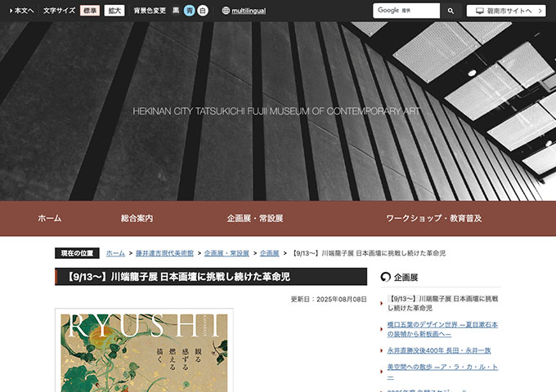The width and height of the screenshot is (556, 392).
Task: Expand ワークショップ・教育普及 menu
Action: (x=433, y=219)
